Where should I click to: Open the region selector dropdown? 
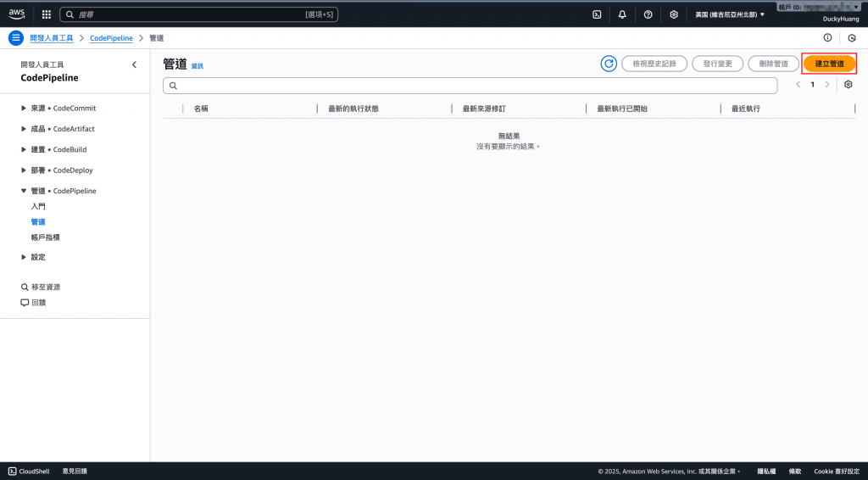click(x=730, y=15)
